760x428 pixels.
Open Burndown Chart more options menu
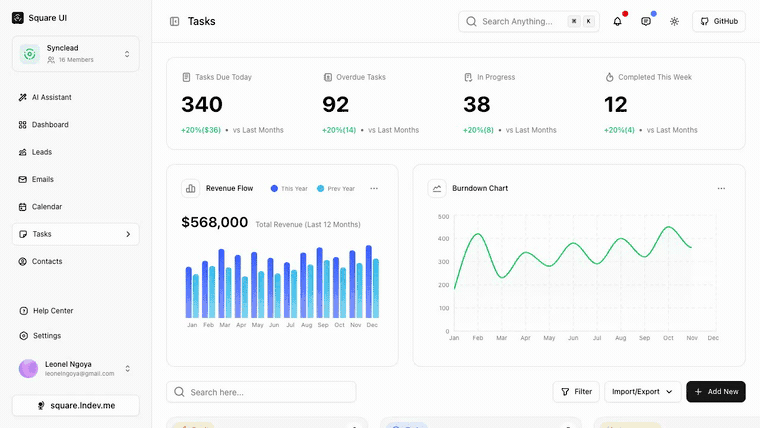coord(721,189)
